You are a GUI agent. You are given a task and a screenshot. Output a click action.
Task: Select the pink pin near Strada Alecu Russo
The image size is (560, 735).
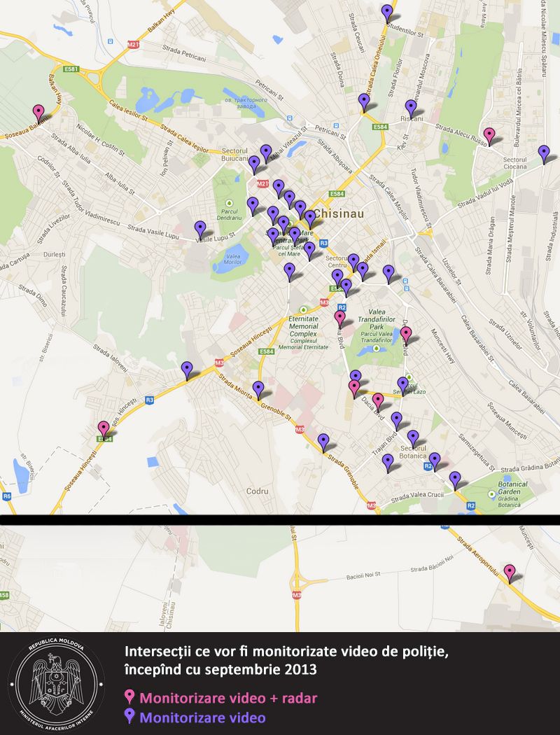coord(489,135)
